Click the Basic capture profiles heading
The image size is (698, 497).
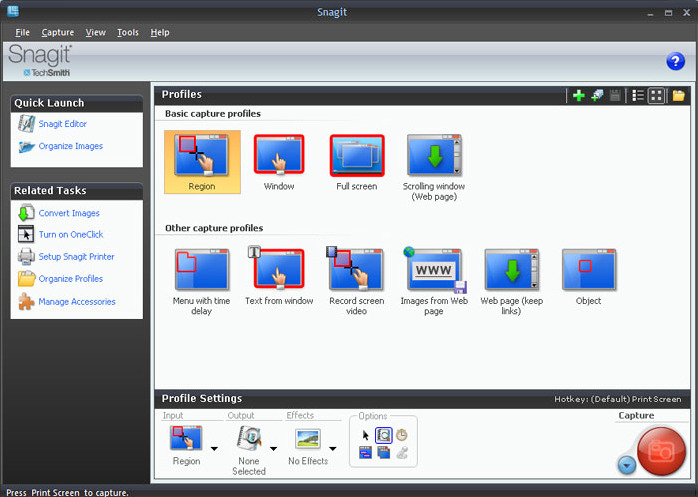[x=213, y=114]
